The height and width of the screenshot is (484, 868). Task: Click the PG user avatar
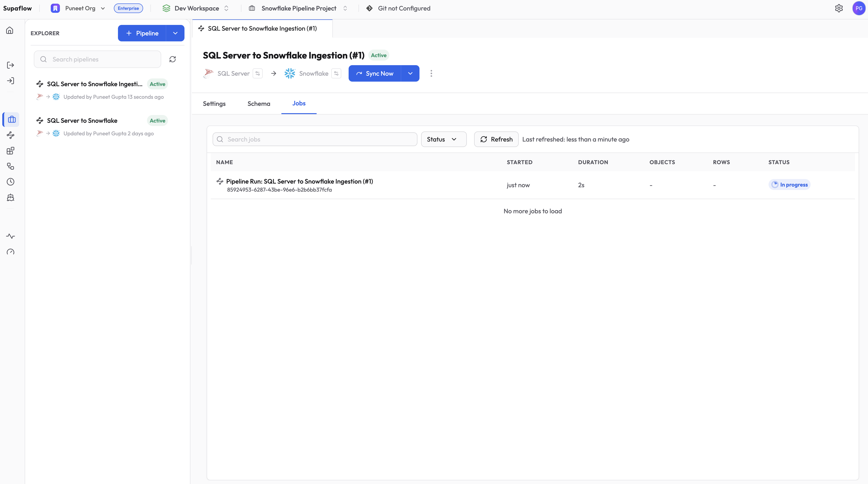tap(859, 8)
